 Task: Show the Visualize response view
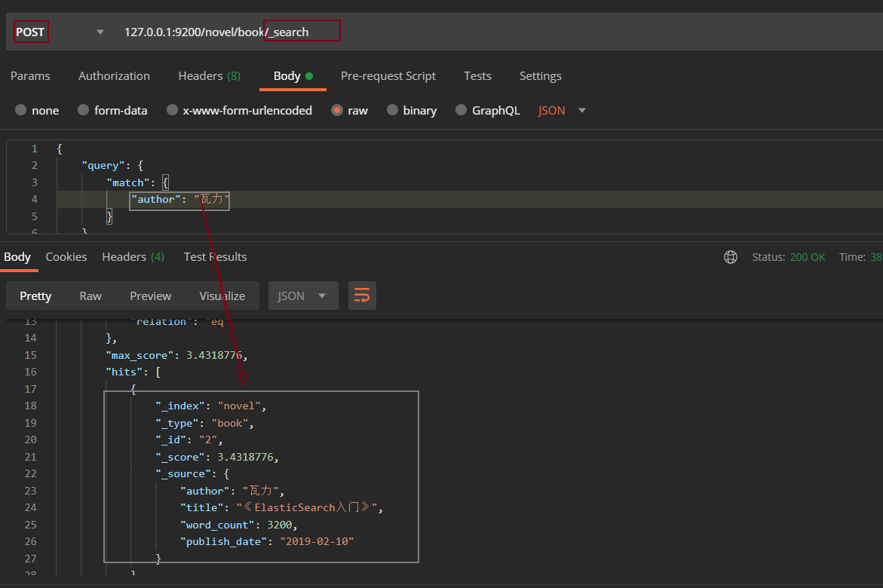coord(222,296)
